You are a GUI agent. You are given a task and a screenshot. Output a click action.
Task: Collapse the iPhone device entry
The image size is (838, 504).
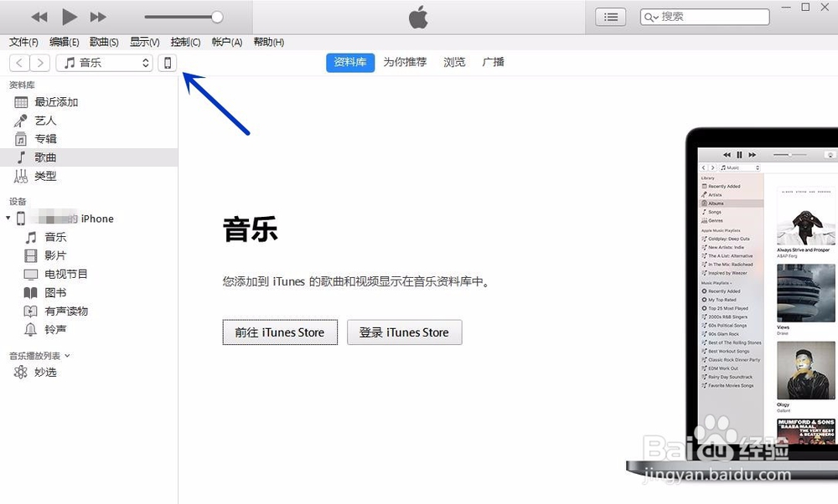pos(8,219)
